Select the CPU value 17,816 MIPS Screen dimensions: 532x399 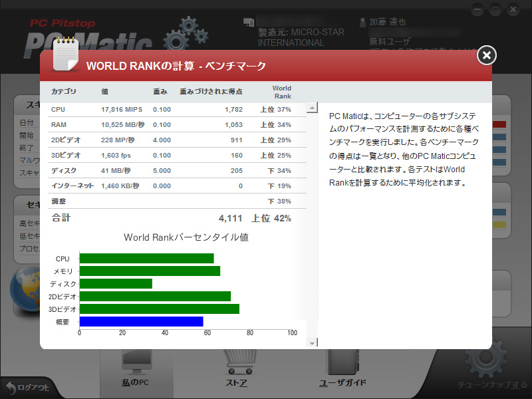pos(122,110)
